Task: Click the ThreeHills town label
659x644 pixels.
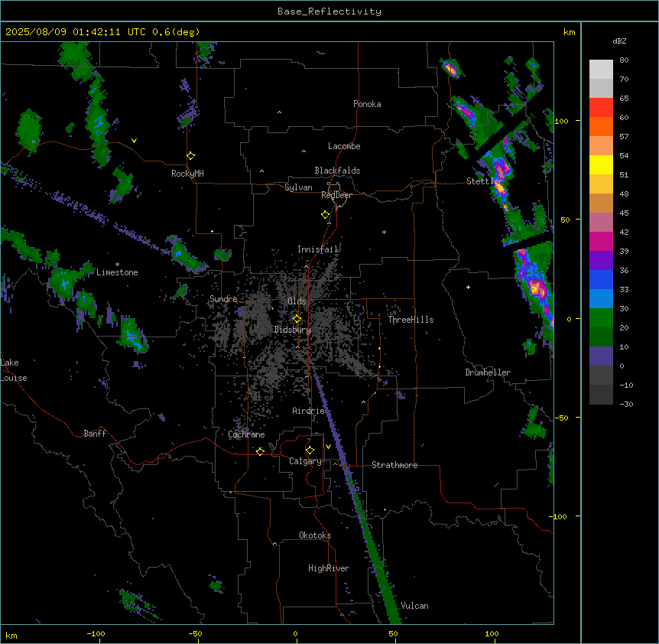Action: [x=411, y=320]
